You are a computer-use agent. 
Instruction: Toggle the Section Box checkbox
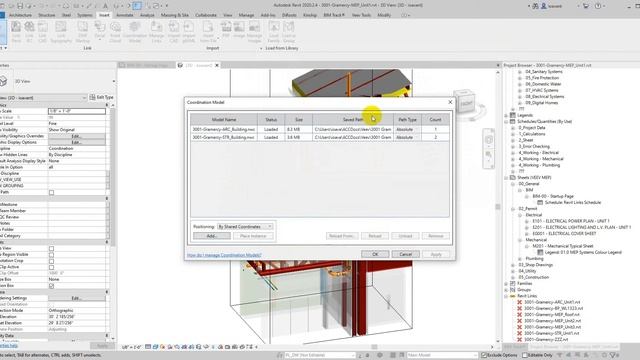(x=51, y=286)
